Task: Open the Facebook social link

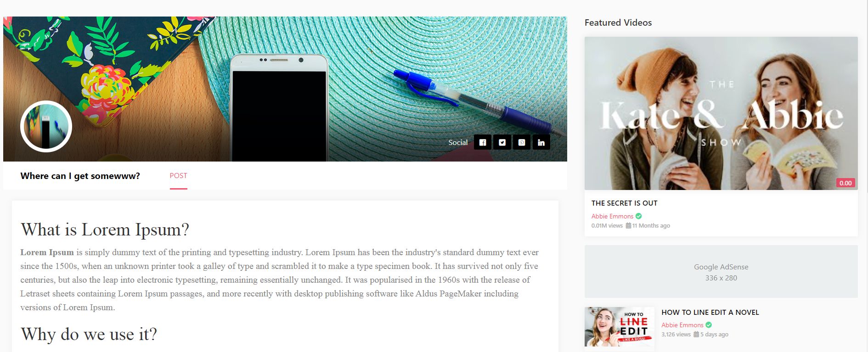Action: pos(483,142)
